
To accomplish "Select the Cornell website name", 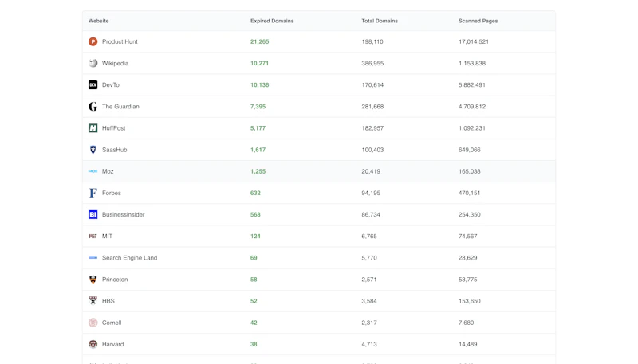I will click(112, 323).
